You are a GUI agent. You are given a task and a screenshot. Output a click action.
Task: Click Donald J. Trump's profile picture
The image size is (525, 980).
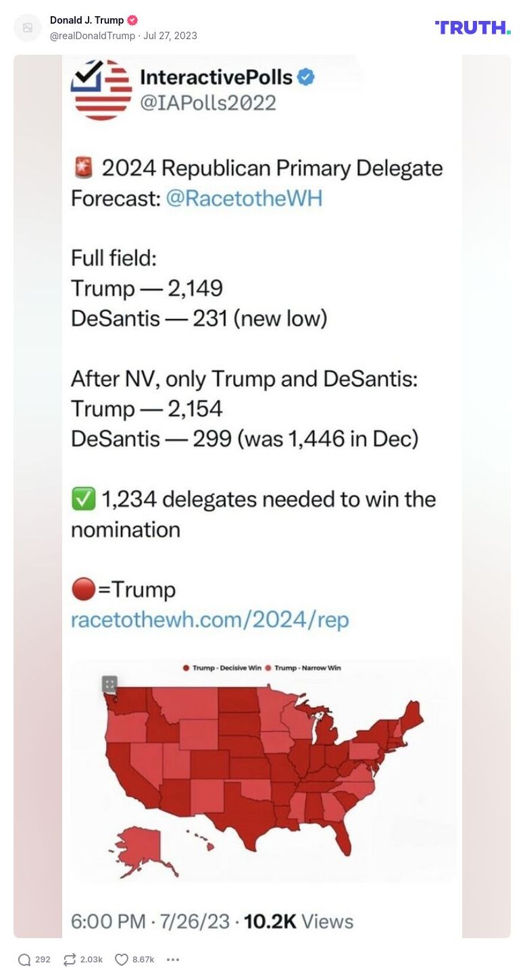point(27,26)
